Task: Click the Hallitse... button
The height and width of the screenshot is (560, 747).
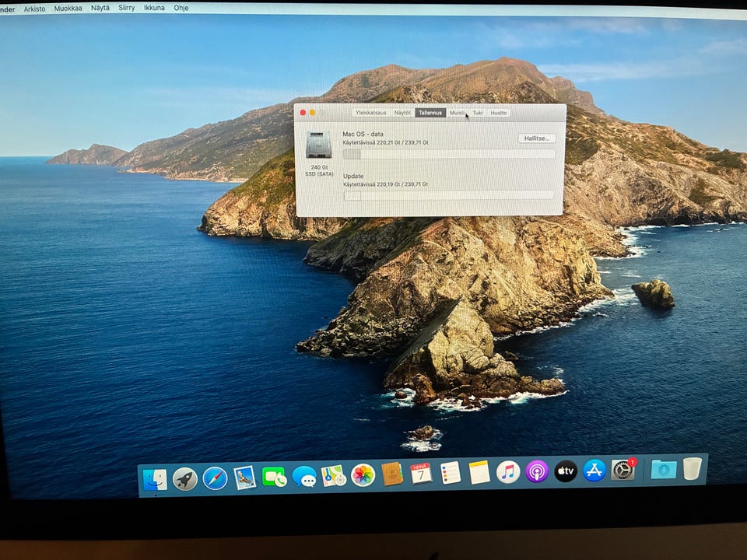Action: pyautogui.click(x=536, y=138)
